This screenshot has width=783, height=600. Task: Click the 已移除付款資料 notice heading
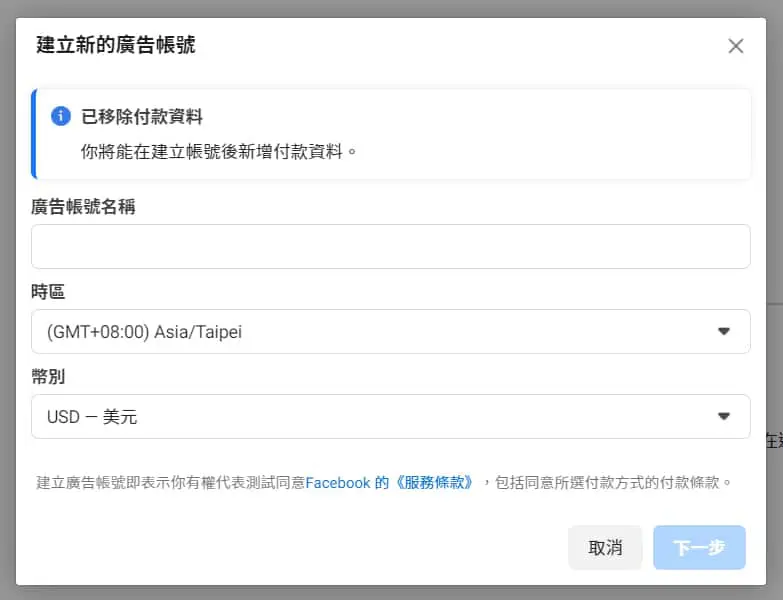[142, 116]
